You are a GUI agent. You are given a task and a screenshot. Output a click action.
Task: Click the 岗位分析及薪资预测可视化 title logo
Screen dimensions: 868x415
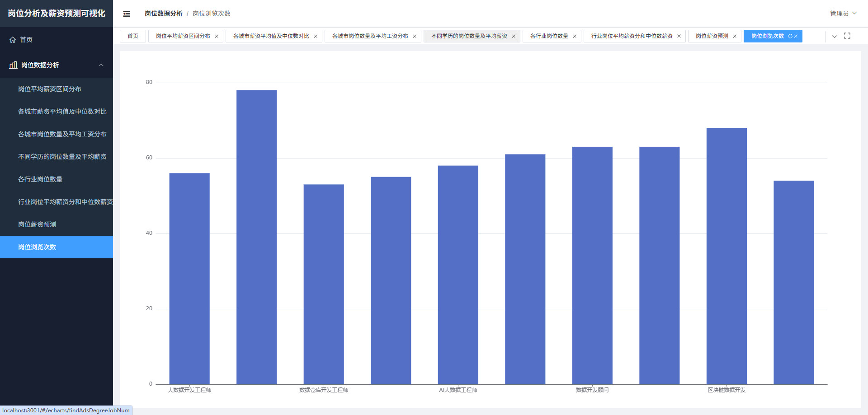coord(57,14)
